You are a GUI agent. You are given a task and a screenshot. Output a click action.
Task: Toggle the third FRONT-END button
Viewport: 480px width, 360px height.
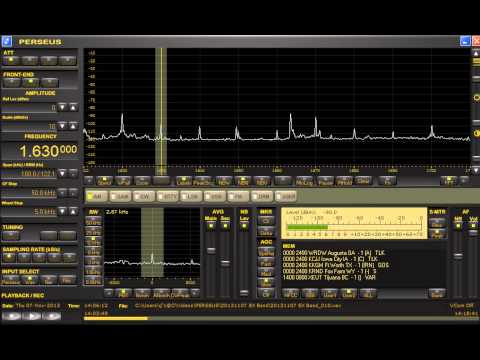[x=50, y=82]
